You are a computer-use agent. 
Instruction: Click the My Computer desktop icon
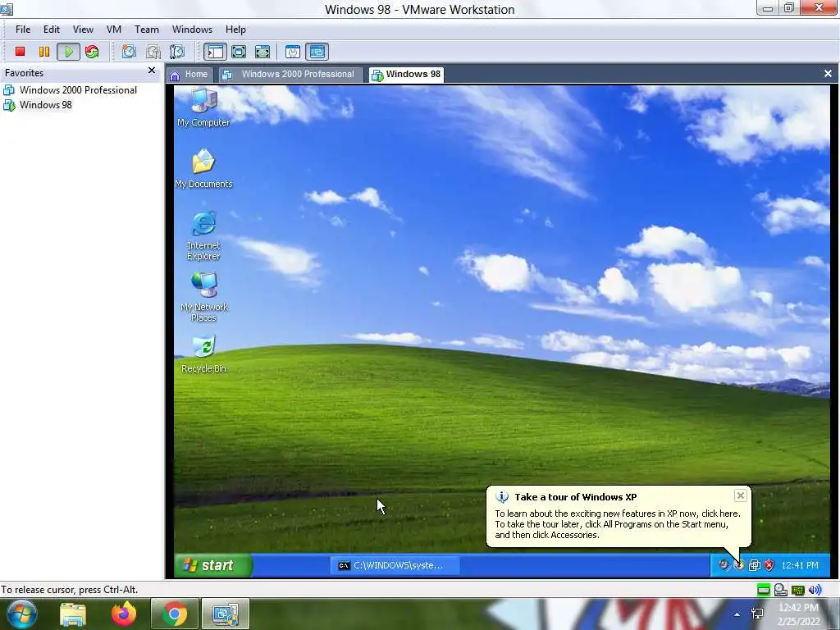tap(203, 107)
